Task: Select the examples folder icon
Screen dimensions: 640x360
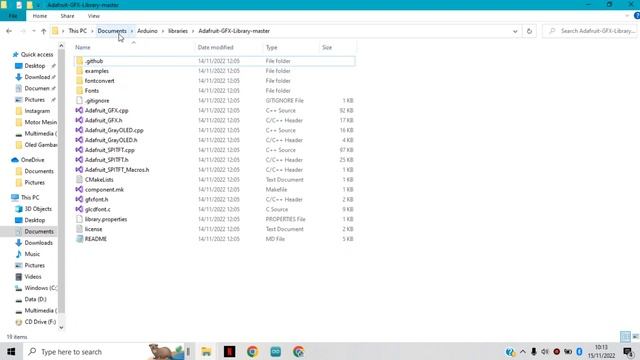Action: (x=80, y=71)
